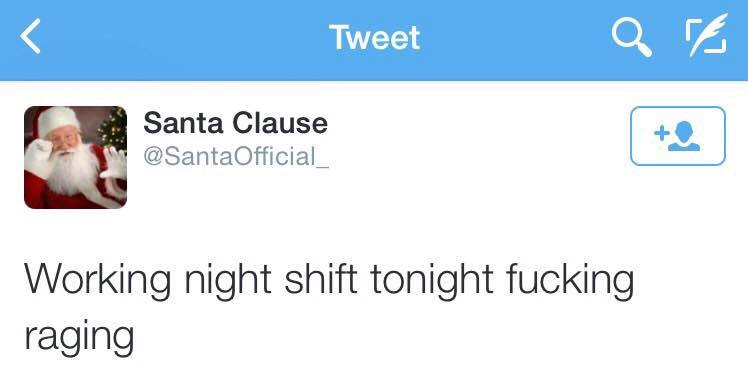The image size is (748, 369).
Task: Go back using the left chevron
Action: click(31, 36)
